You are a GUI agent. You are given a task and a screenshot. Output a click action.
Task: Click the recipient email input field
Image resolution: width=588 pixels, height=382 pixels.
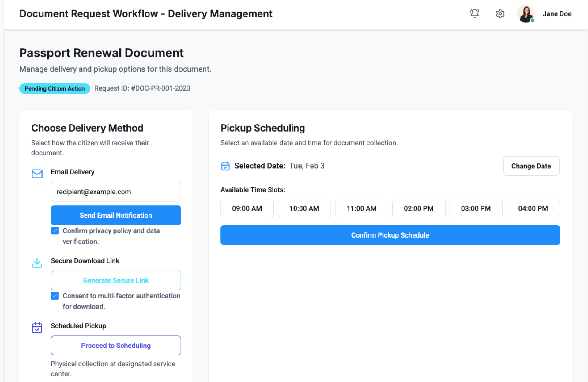click(x=116, y=192)
